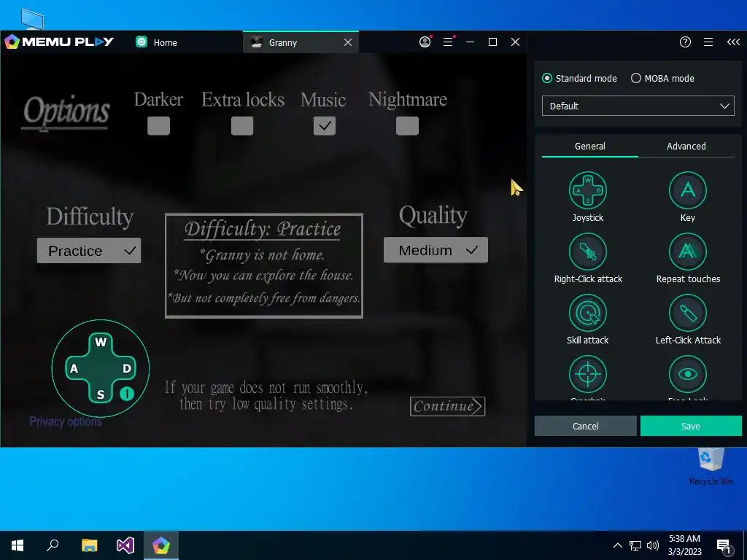This screenshot has width=747, height=560.
Task: Click the joystick's green number 1 badge
Action: click(127, 394)
